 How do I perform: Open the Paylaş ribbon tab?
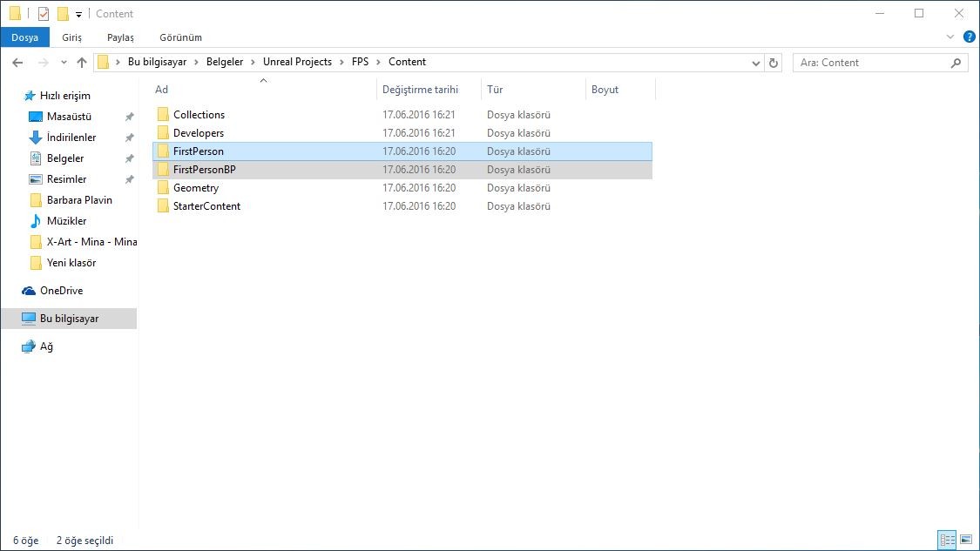click(x=120, y=37)
